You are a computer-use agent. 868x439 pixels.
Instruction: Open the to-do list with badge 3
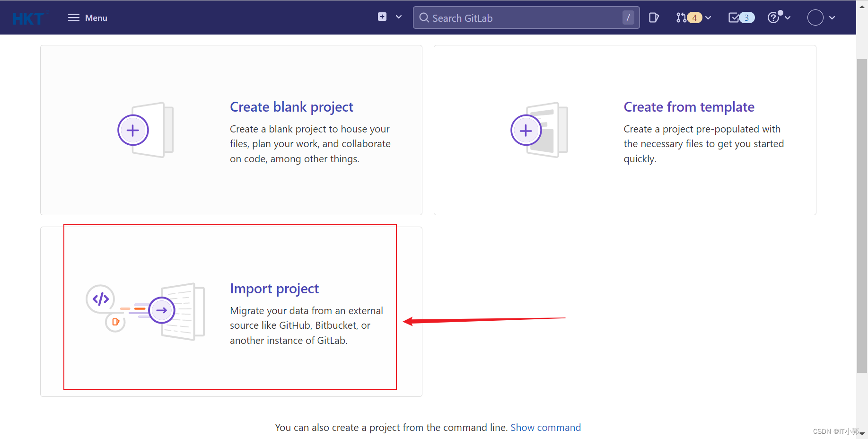click(x=741, y=18)
